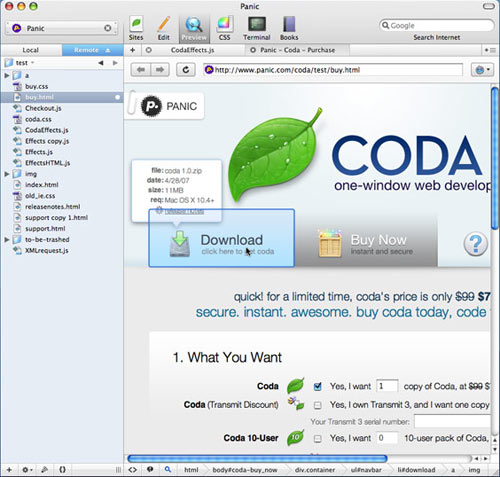The width and height of the screenshot is (500, 477).
Task: Click the horizontal scrollbar of the preview
Action: [257, 459]
